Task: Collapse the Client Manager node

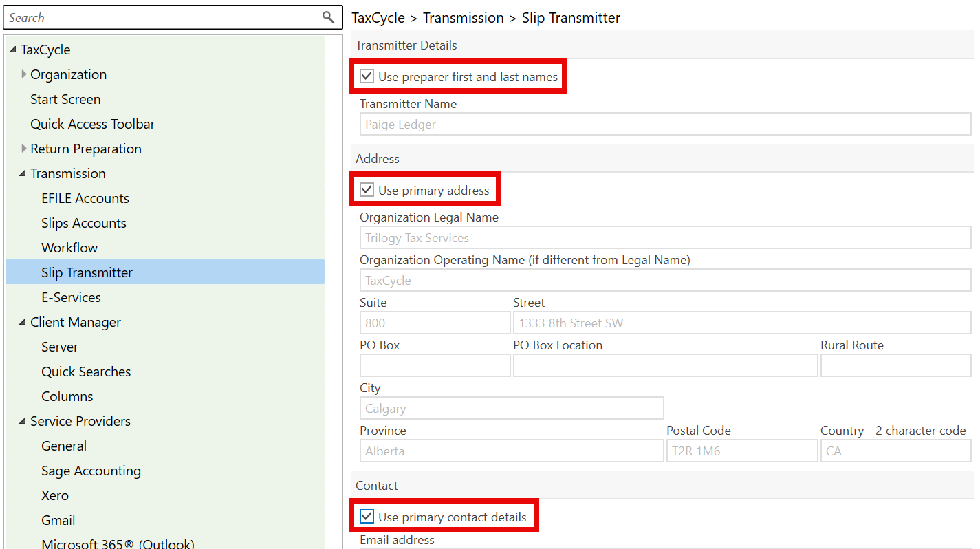Action: tap(24, 322)
